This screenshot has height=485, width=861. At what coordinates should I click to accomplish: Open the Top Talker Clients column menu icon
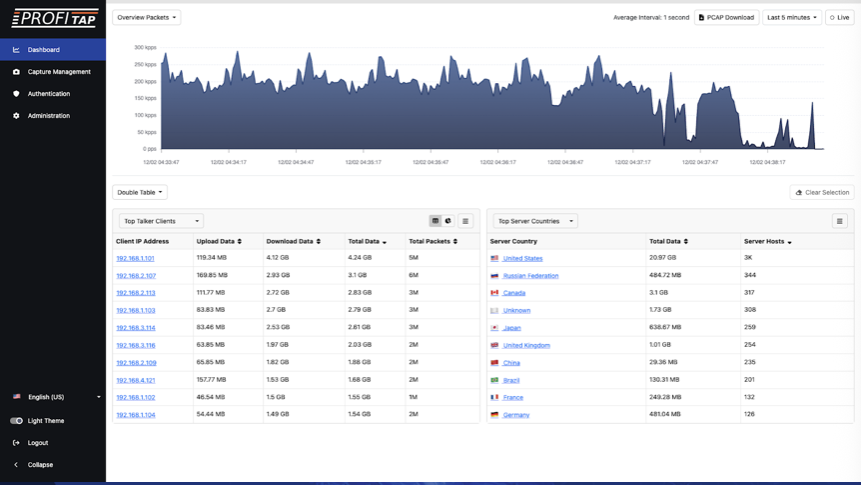tap(465, 221)
